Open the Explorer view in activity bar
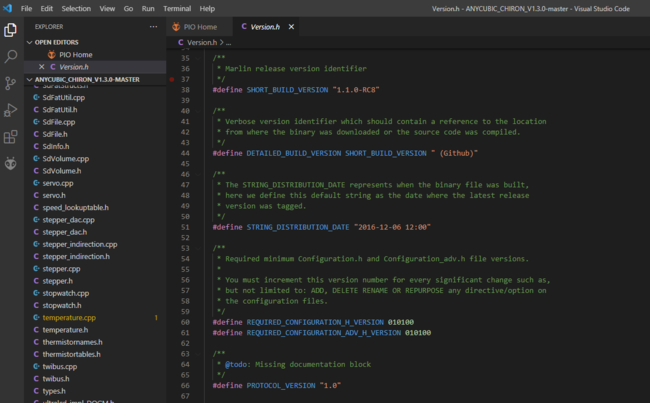This screenshot has height=403, width=650. [x=11, y=30]
